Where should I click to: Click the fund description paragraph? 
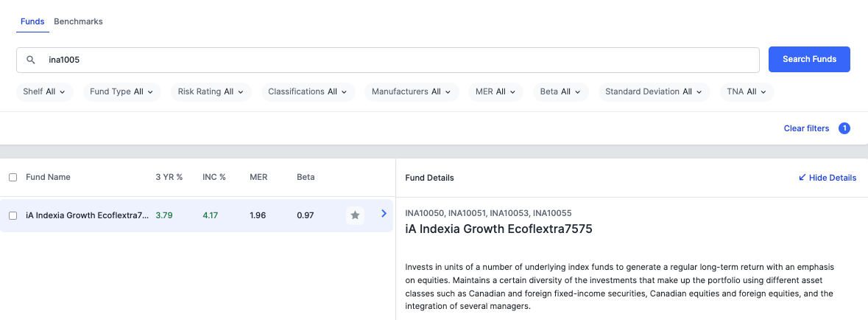click(x=619, y=287)
